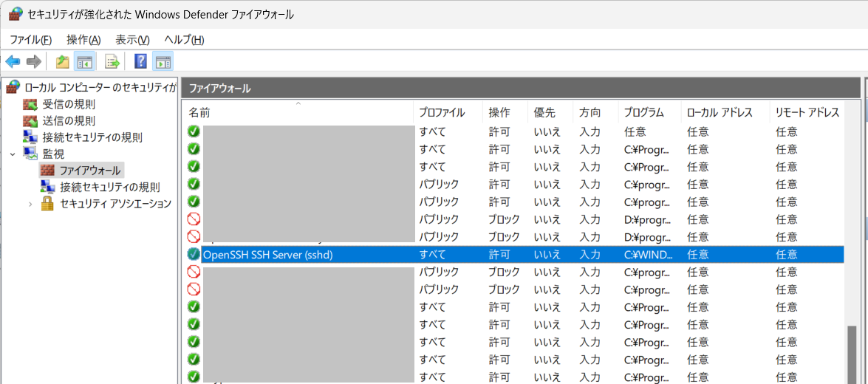Click the Back arrow toolbar icon

pos(13,61)
